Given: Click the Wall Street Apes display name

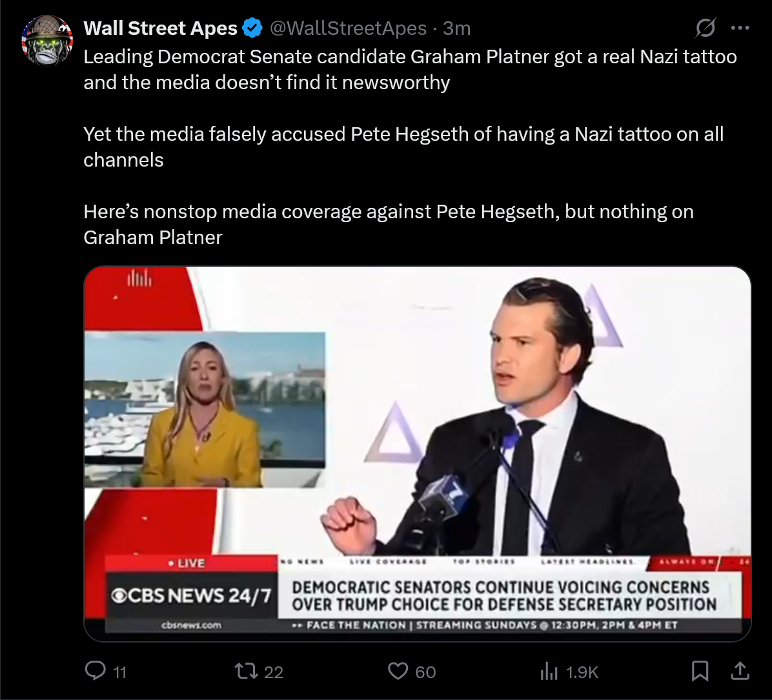Looking at the screenshot, I should coord(161,28).
